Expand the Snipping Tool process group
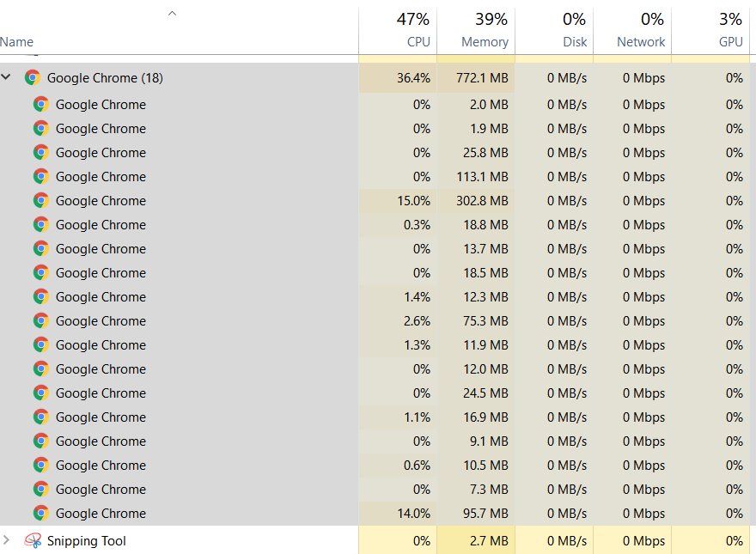 [x=6, y=540]
